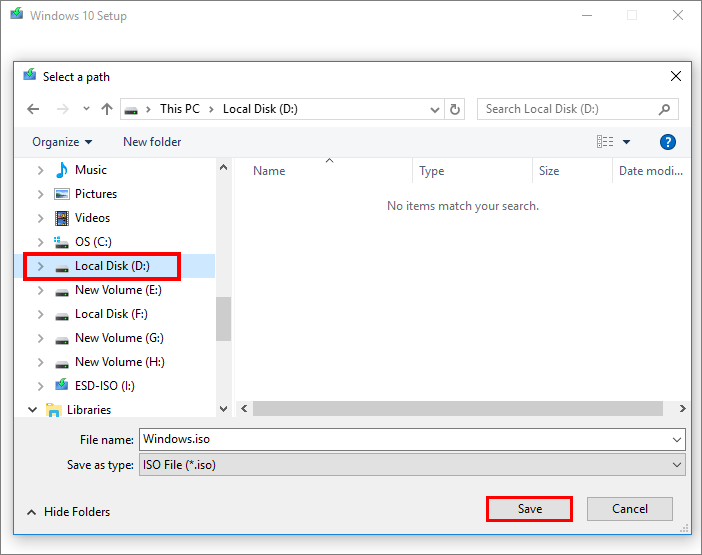702x555 pixels.
Task: Click the Select a path dialog icon
Action: click(x=30, y=75)
